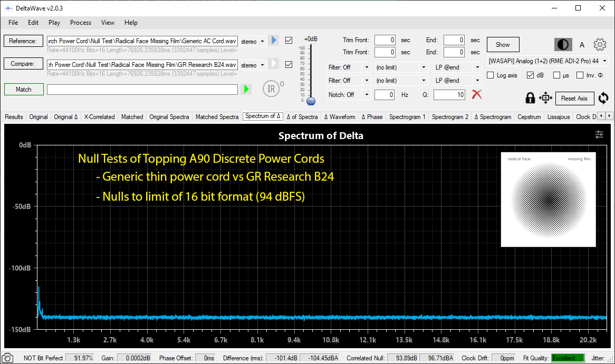Open the settings gear
Viewport: 615px width, 364px height.
(600, 45)
